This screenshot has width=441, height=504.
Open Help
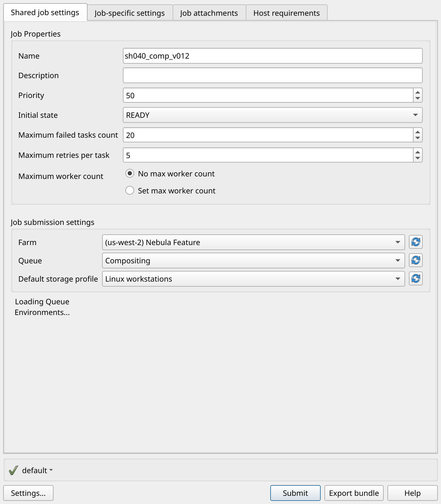tap(413, 493)
